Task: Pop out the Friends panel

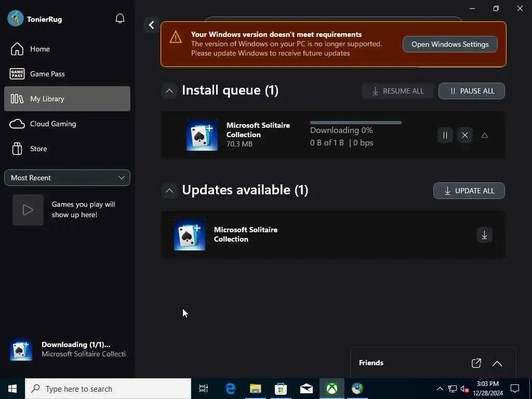Action: tap(476, 363)
